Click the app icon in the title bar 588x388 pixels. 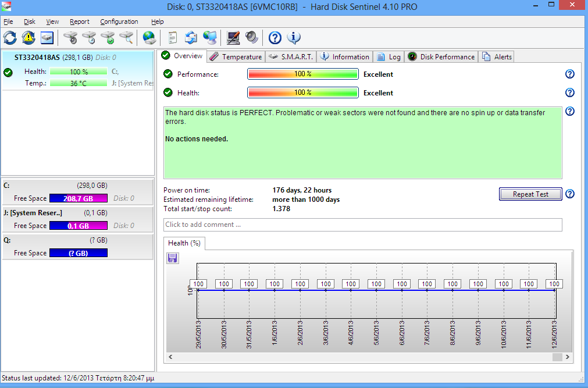click(6, 6)
